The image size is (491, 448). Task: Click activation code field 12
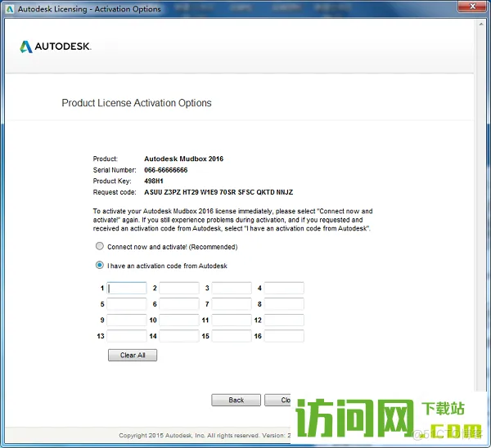click(x=284, y=320)
